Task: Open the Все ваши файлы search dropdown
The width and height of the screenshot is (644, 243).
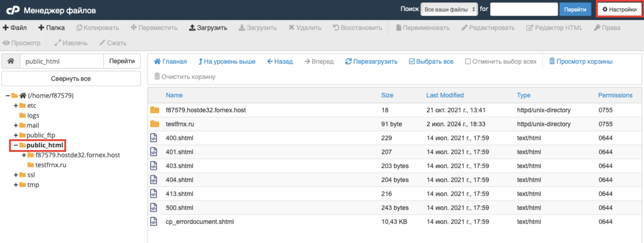Action: click(x=449, y=9)
